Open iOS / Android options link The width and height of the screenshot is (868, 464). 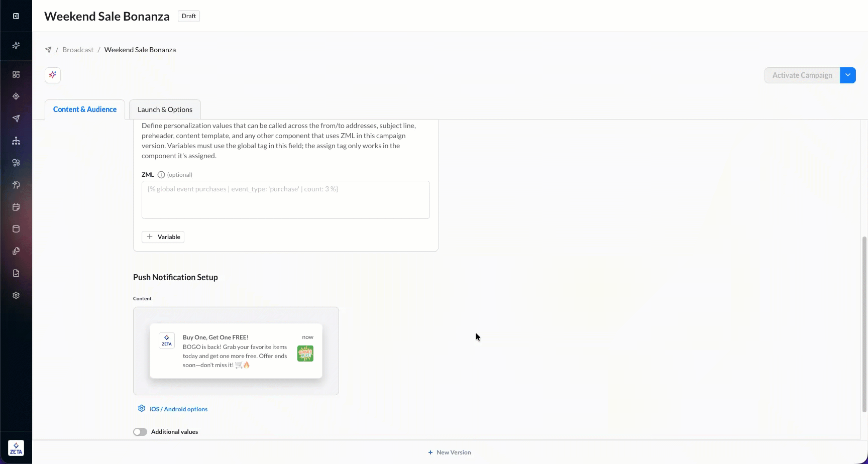(178, 409)
